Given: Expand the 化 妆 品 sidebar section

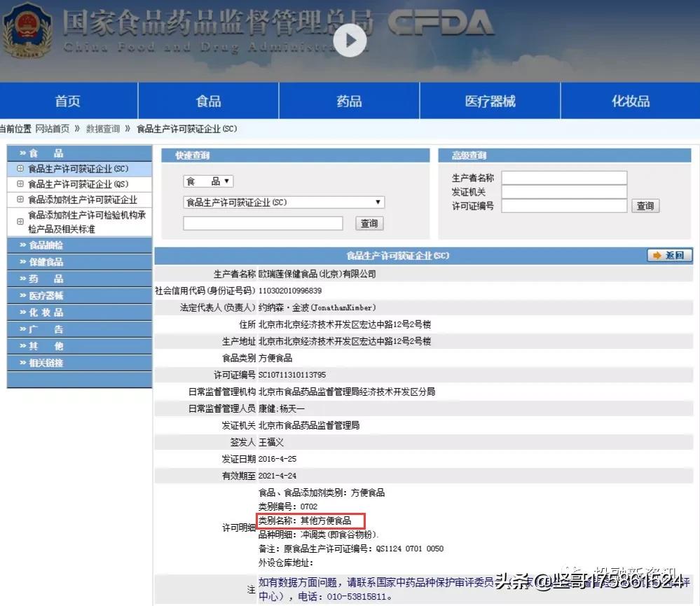Looking at the screenshot, I should (x=79, y=312).
